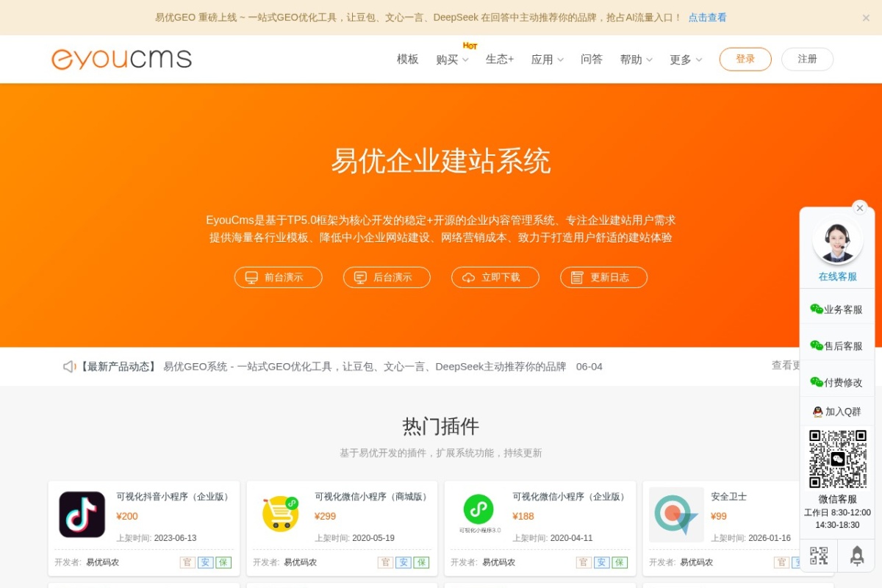
Task: Click the 易优企业建站系统 hero title
Action: [x=441, y=161]
